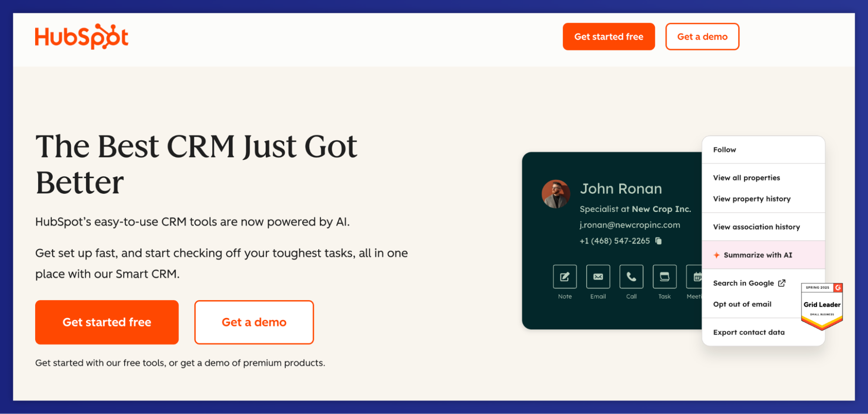868x414 pixels.
Task: Click the Call phone icon
Action: click(631, 276)
